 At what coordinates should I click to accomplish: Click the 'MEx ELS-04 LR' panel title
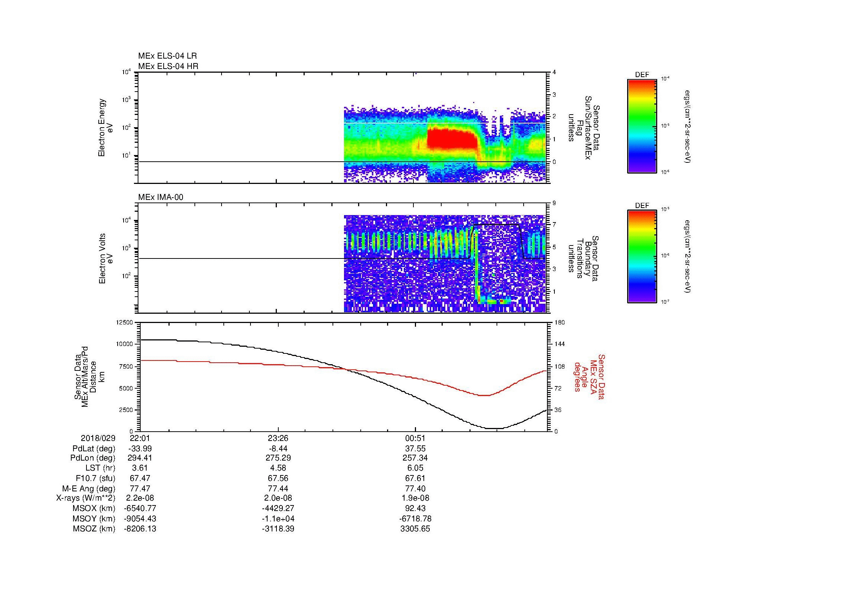point(167,56)
